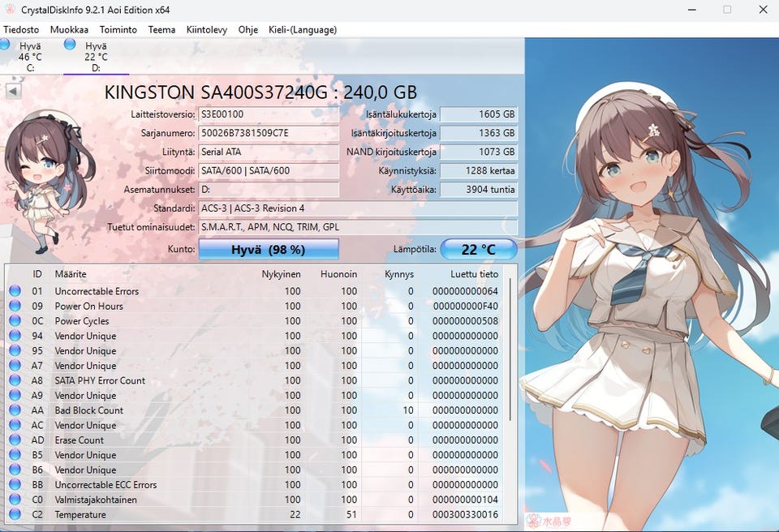Click the chibi character image
Screen dimensions: 779x532
pyautogui.click(x=47, y=174)
